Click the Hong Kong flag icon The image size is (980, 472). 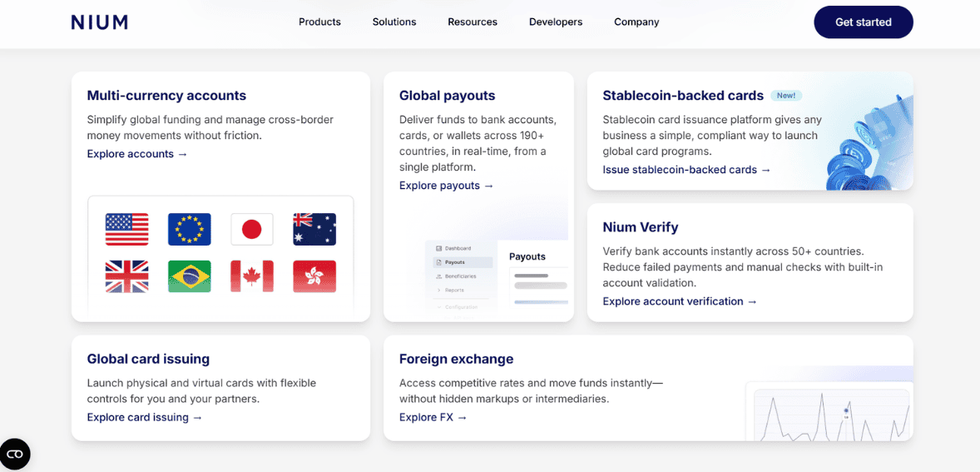click(x=314, y=276)
